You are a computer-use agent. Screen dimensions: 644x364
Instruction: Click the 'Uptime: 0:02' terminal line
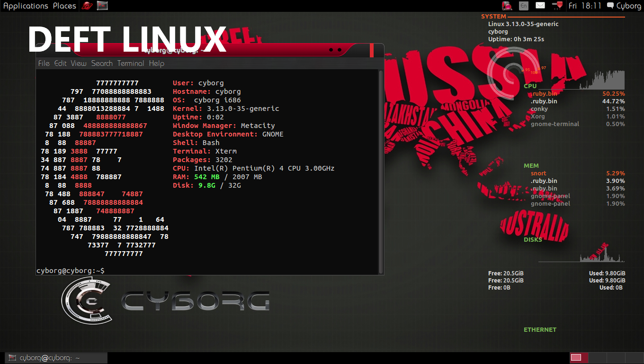(198, 117)
